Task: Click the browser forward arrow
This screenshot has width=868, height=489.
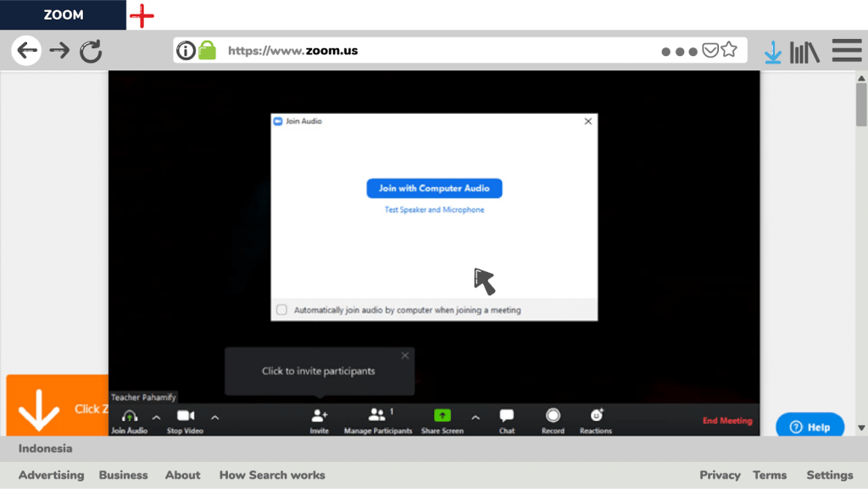Action: point(59,51)
